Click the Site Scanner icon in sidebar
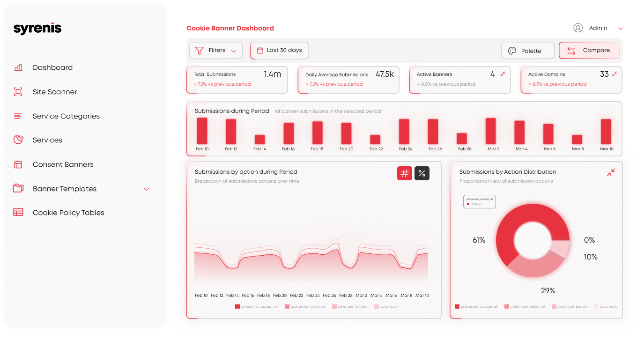The width and height of the screenshot is (644, 340). click(x=18, y=92)
